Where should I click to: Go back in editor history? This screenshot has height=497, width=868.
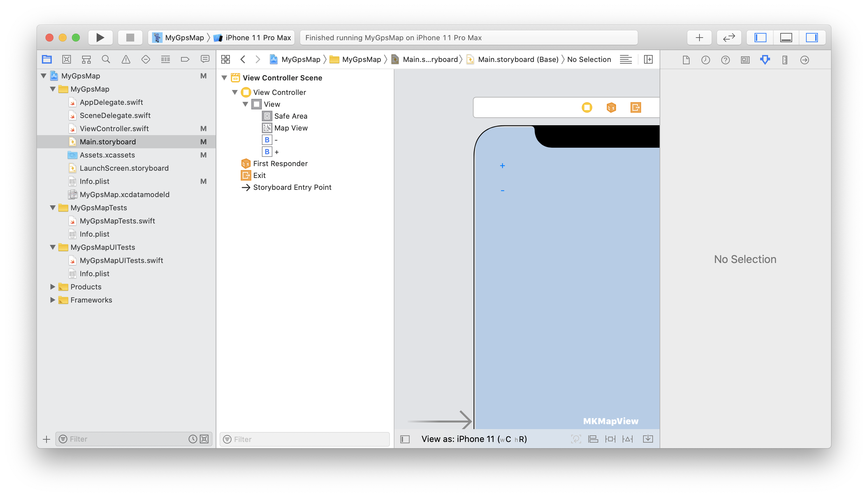click(x=243, y=59)
